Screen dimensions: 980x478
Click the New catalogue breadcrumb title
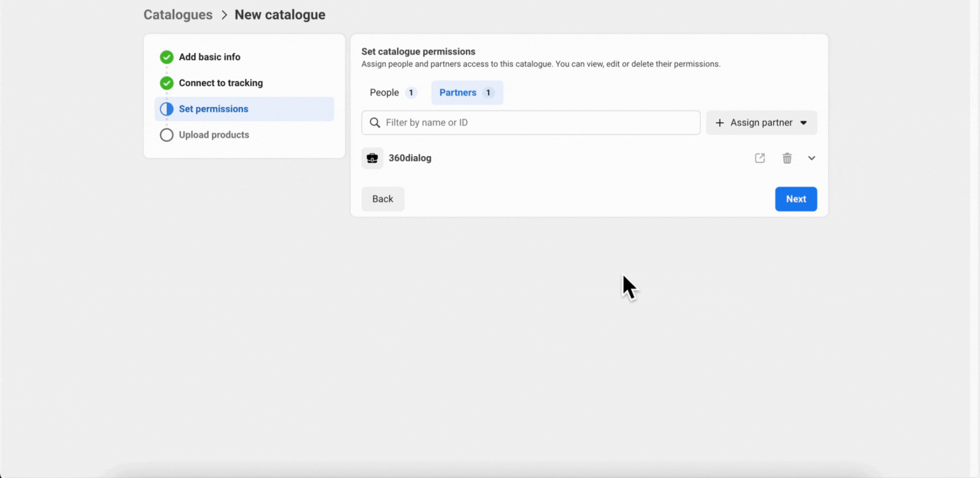(280, 15)
